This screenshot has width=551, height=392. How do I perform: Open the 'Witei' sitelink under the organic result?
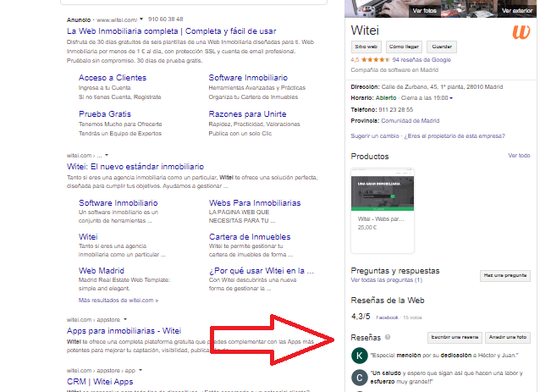(88, 236)
